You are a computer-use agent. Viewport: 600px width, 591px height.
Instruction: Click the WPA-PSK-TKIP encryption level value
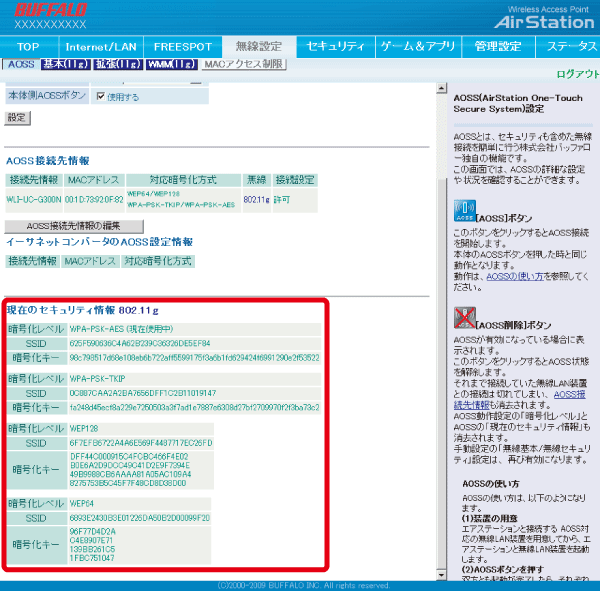pos(97,379)
